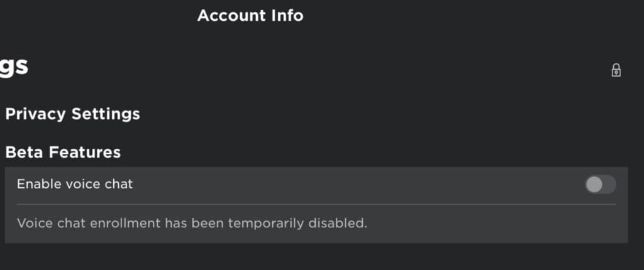Select the "Beta Features" title text
The width and height of the screenshot is (644, 270).
pyautogui.click(x=63, y=152)
